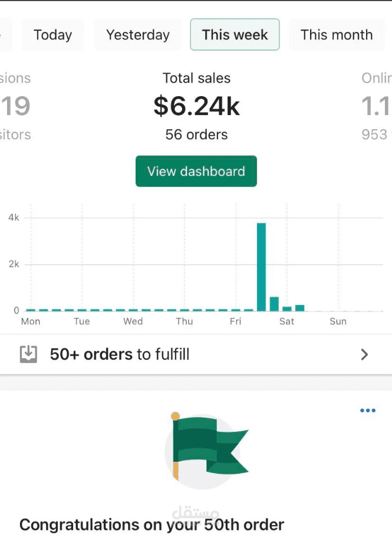Click the 56 orders summary text
The width and height of the screenshot is (392, 538).
coord(196,134)
